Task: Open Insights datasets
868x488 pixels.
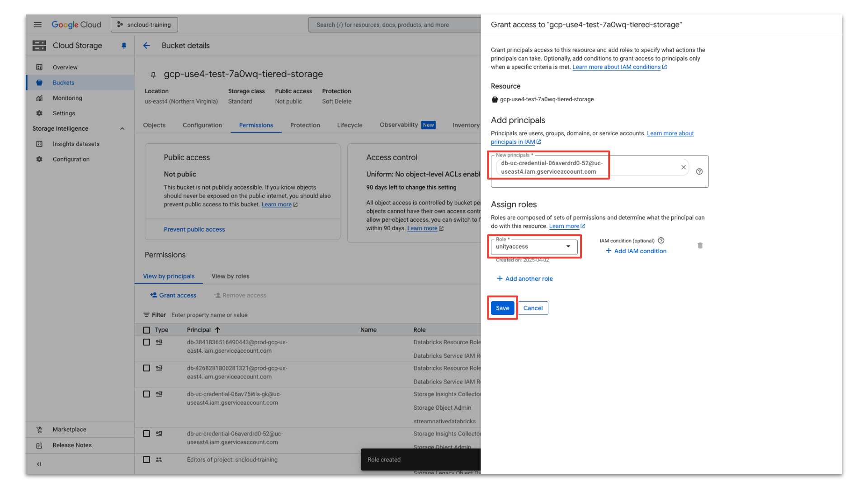Action: [80, 144]
